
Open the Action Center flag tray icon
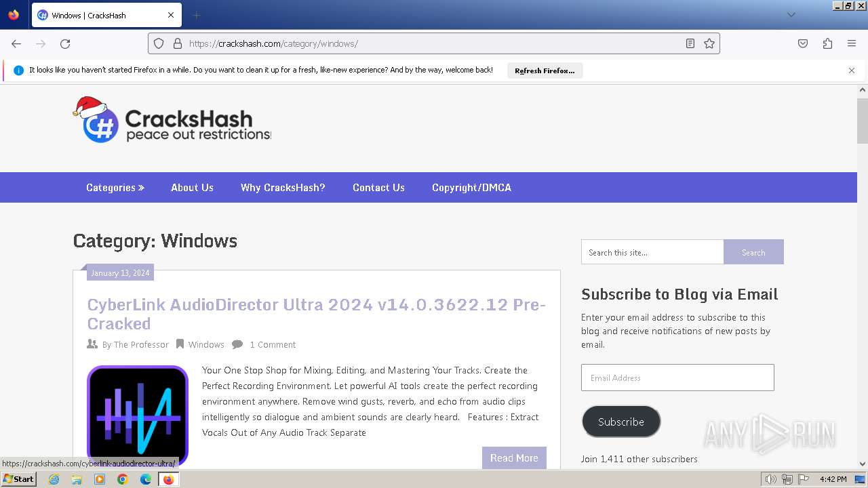tap(804, 479)
